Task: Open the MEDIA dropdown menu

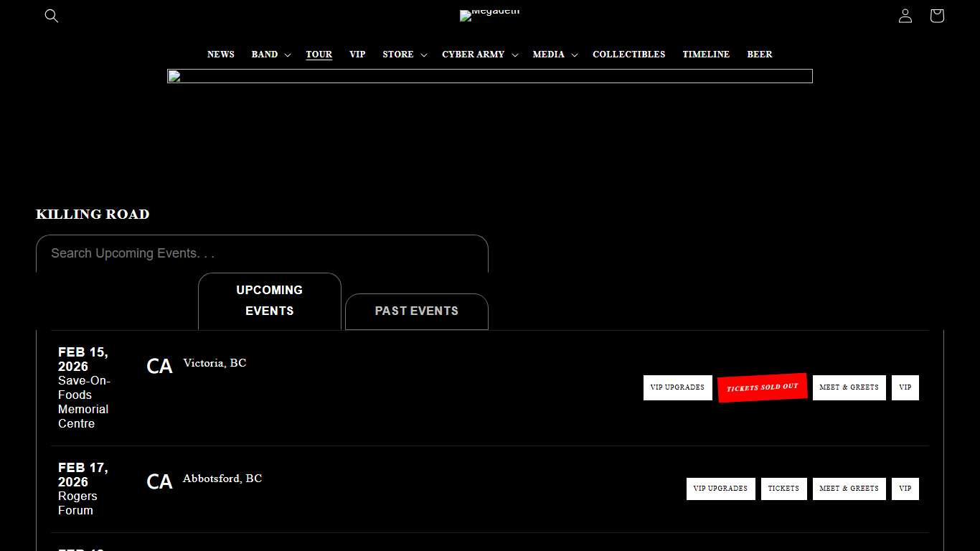Action: (555, 54)
